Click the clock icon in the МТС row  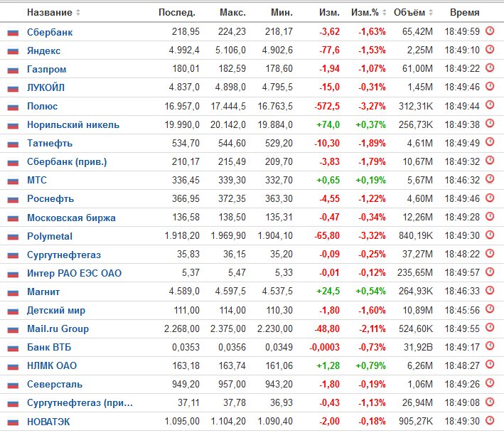pos(490,178)
